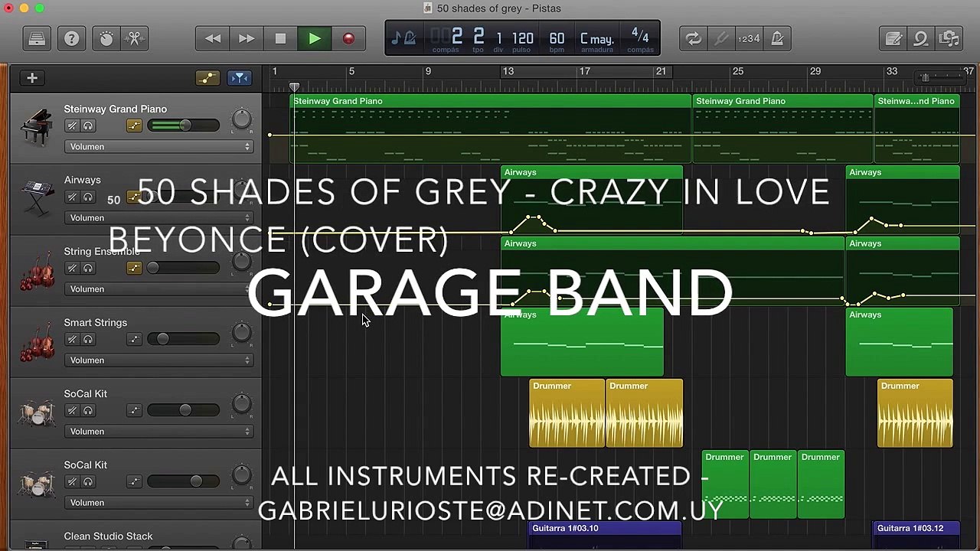Fast forward the playhead
The height and width of the screenshot is (551, 980).
tap(247, 38)
